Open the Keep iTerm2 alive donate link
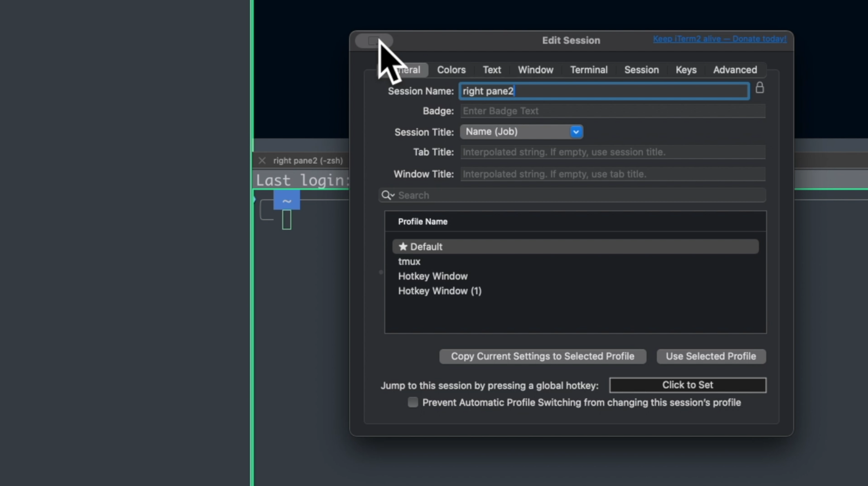Image resolution: width=868 pixels, height=486 pixels. (x=719, y=39)
